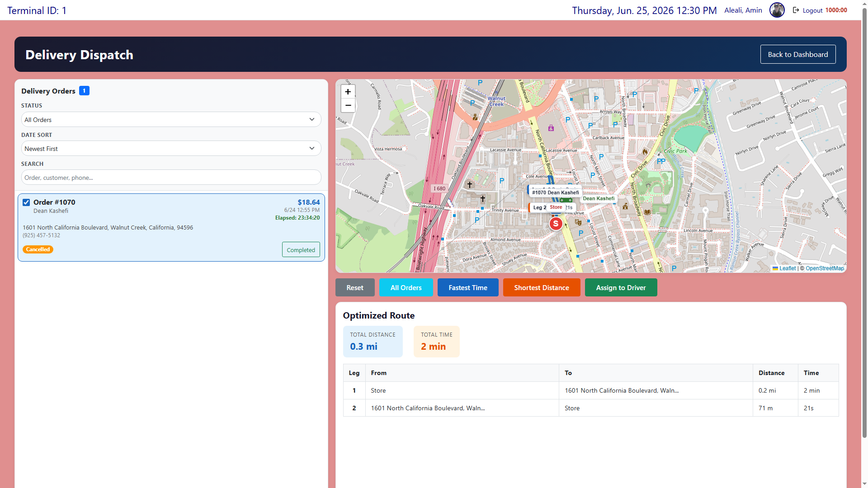The image size is (868, 488).
Task: Click the Distance column header
Action: (775, 373)
